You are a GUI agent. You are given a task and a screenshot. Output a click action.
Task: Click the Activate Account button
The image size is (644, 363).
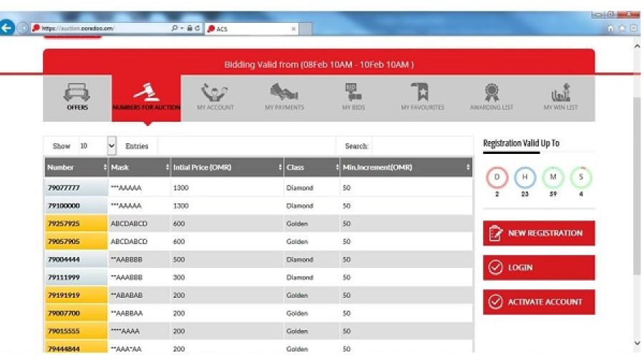click(539, 302)
